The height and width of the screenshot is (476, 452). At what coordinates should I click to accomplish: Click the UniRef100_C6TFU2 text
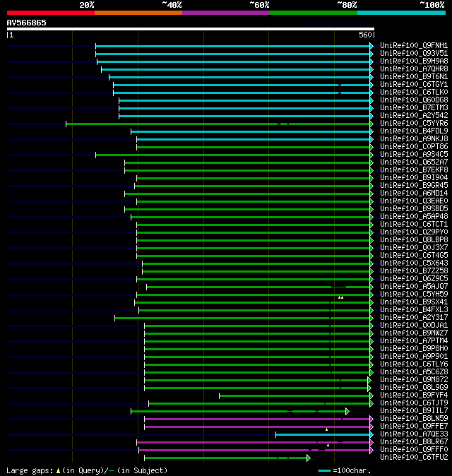point(414,458)
